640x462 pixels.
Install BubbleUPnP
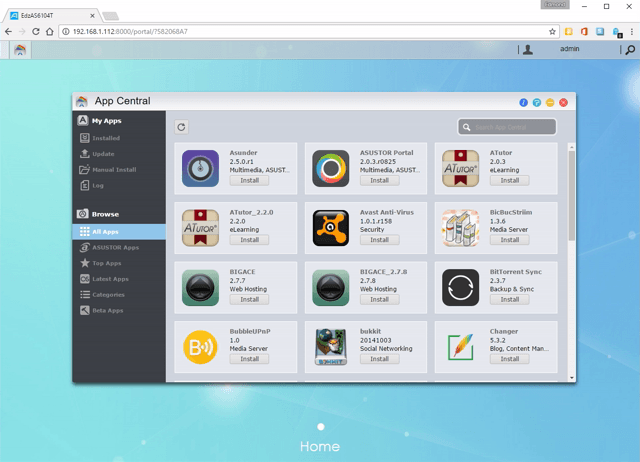click(x=249, y=359)
